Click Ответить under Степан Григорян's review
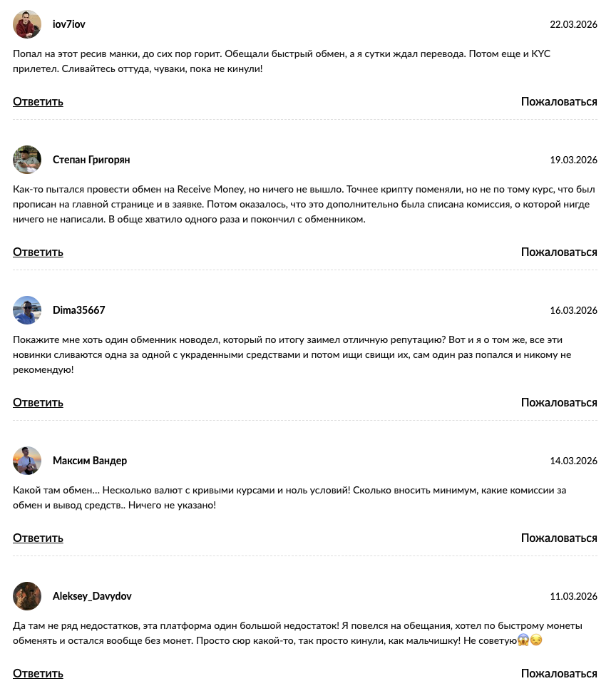The width and height of the screenshot is (616, 686). (38, 252)
